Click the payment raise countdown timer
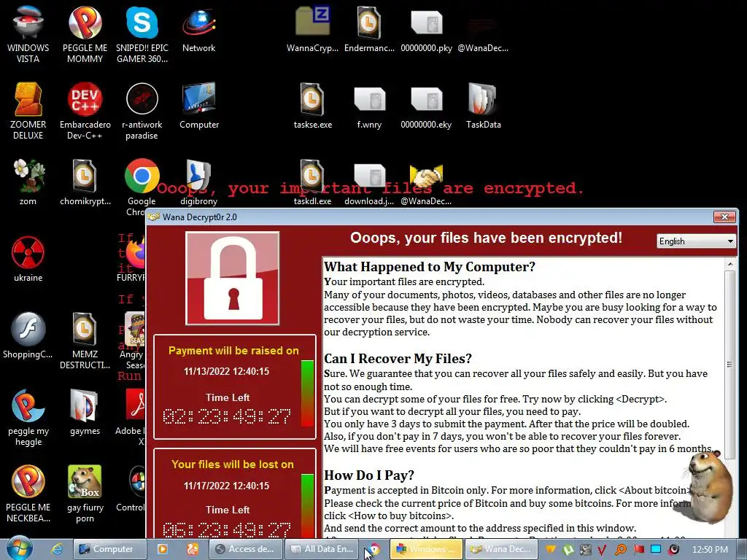Viewport: 747px width, 560px height. coord(227,416)
